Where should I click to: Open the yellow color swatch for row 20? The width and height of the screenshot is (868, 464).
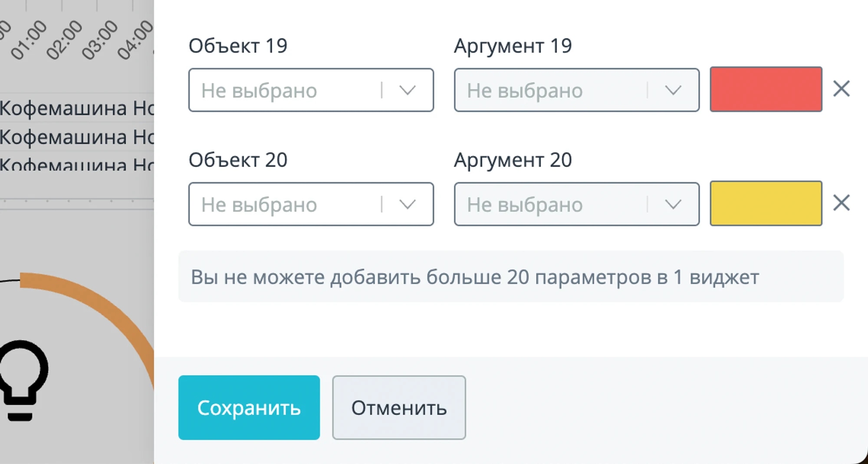tap(766, 203)
